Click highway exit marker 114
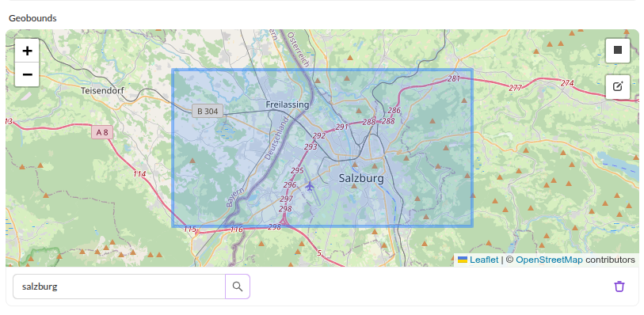The height and width of the screenshot is (315, 644). click(x=139, y=174)
